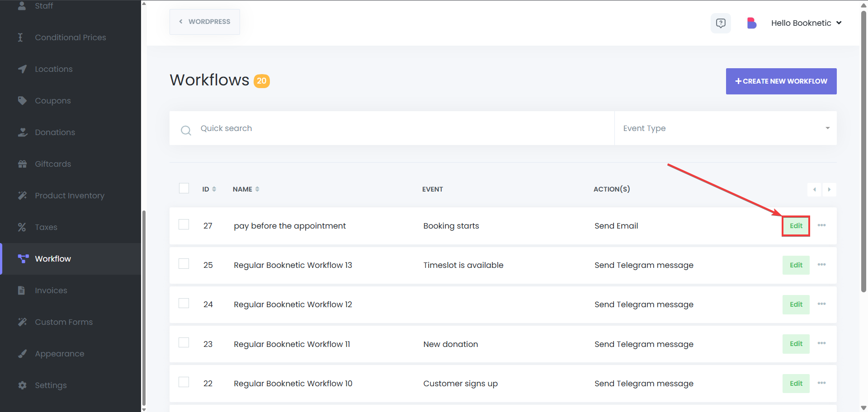The width and height of the screenshot is (868, 412).
Task: Click the sidebar vertical scrollbar
Action: coord(144,307)
